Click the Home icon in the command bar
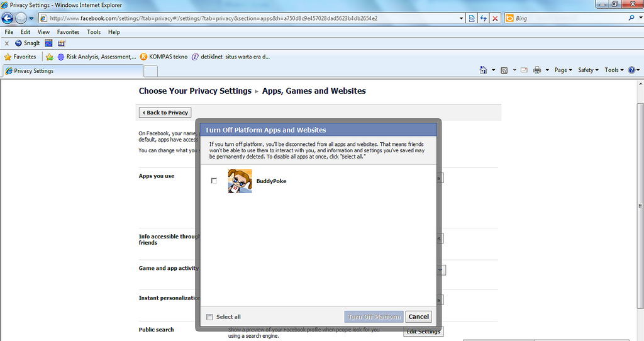Viewport: 644px width, 341px height. point(484,70)
